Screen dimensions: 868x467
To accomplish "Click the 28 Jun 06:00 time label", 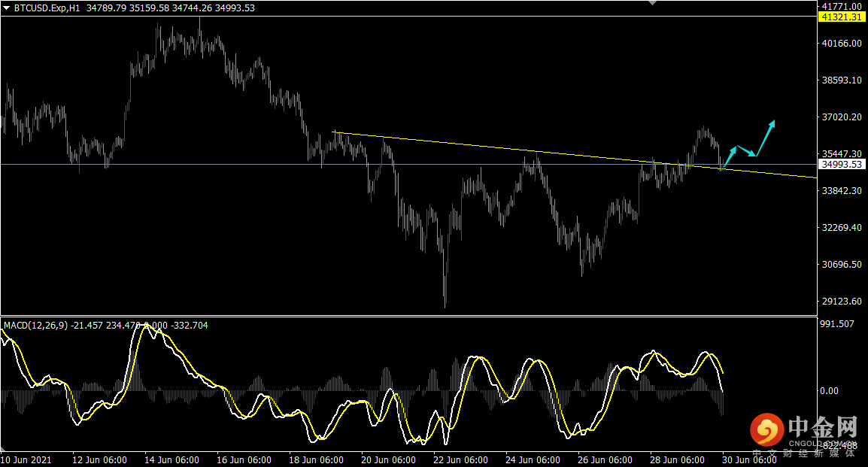I will [677, 460].
